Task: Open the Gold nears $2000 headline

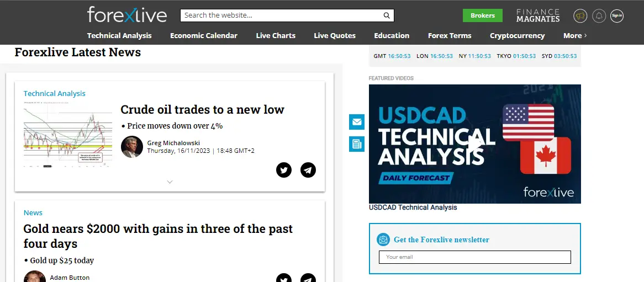Action: 158,236
